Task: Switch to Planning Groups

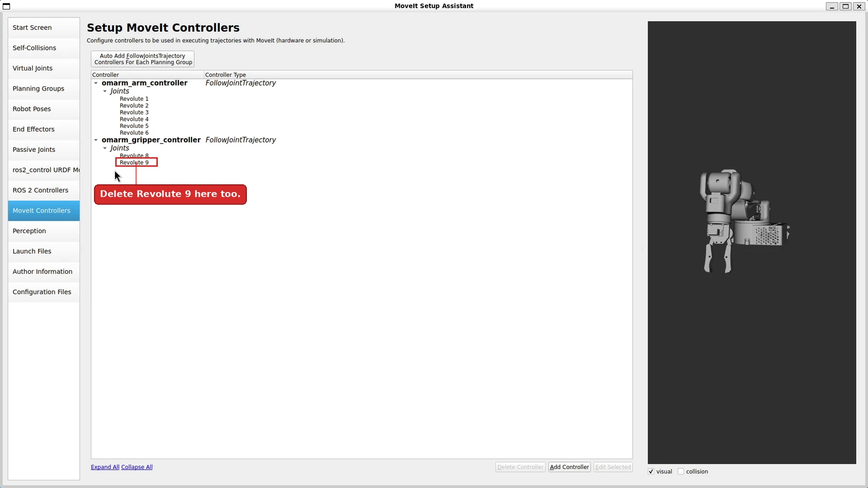Action: coord(44,88)
